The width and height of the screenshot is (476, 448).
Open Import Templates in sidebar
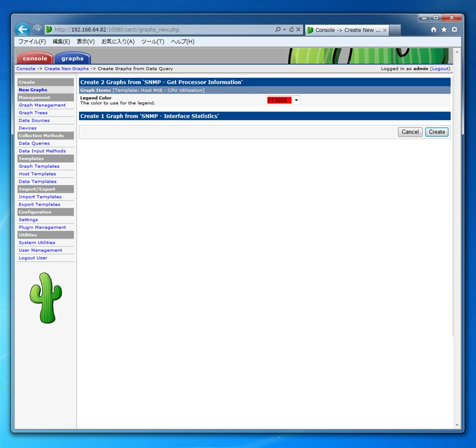pyautogui.click(x=40, y=197)
